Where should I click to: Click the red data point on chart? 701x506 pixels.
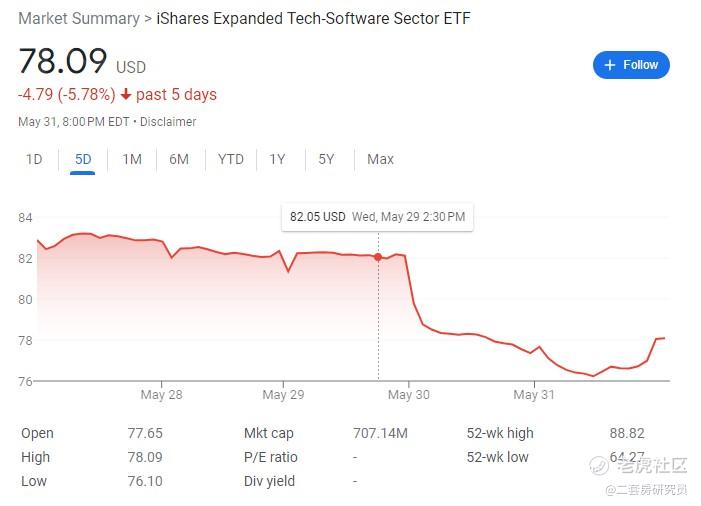(x=378, y=257)
